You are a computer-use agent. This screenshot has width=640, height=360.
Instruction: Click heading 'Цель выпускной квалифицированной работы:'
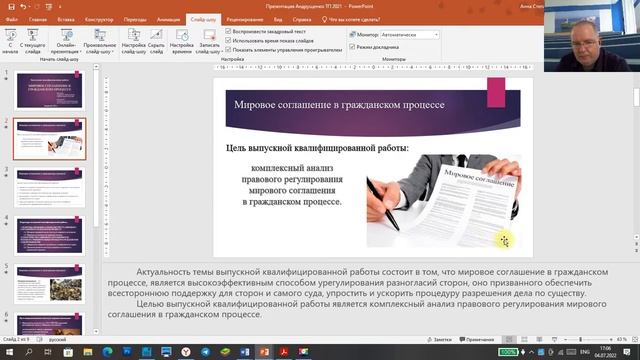coord(317,148)
